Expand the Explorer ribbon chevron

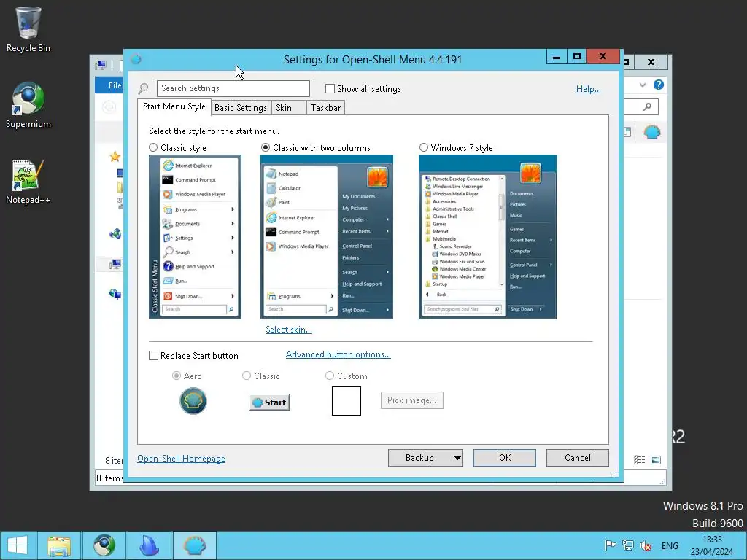click(642, 85)
